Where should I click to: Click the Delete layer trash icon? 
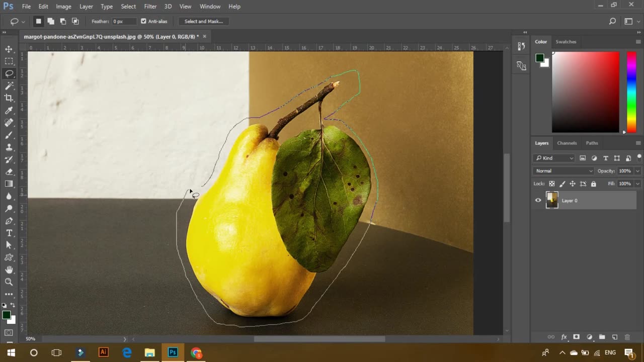click(627, 337)
